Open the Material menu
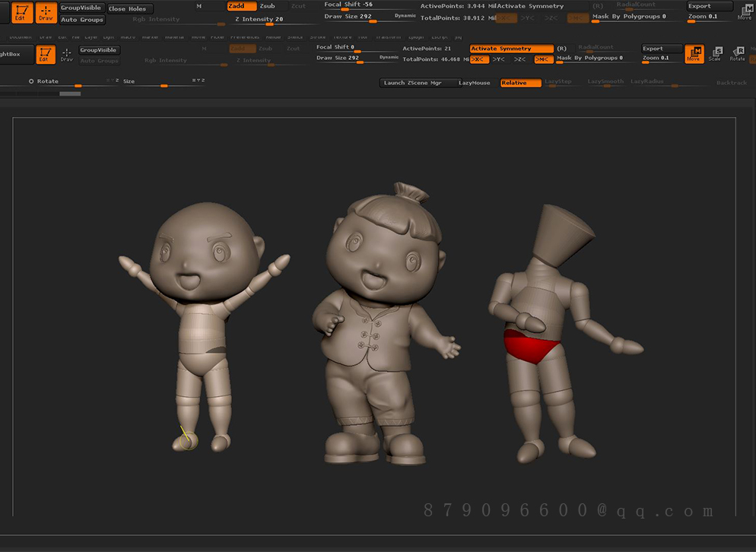756x552 pixels. point(174,37)
